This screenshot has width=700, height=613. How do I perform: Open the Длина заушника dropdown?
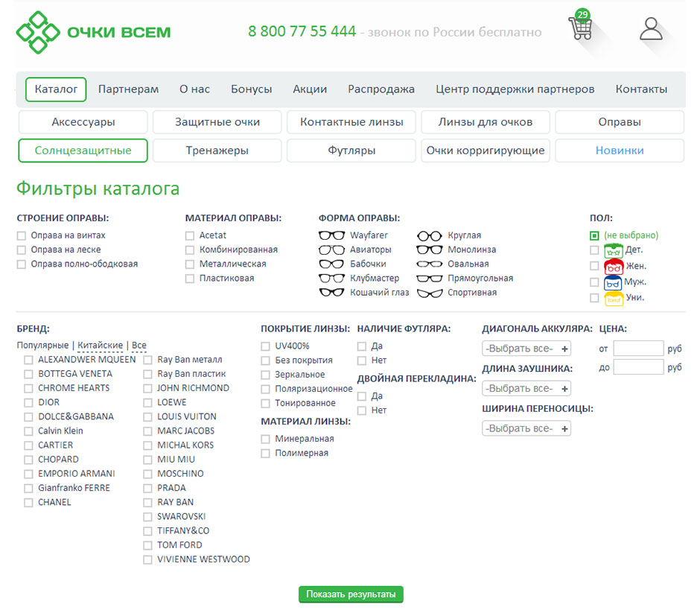coord(526,389)
